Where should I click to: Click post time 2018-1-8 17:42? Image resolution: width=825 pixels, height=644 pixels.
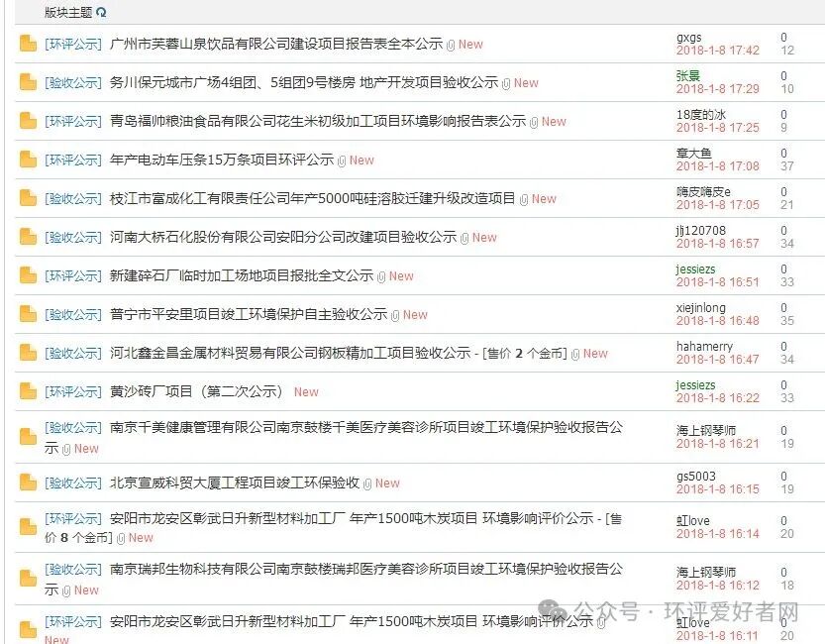tap(718, 51)
